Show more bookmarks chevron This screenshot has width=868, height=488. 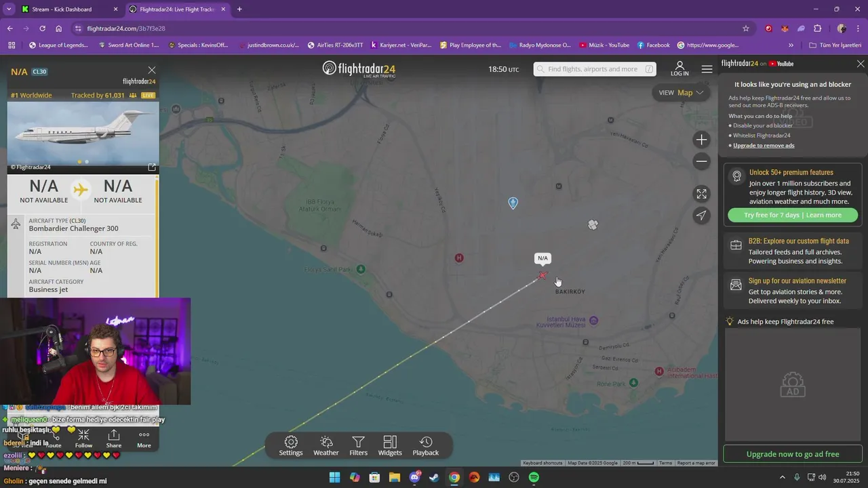pos(791,45)
